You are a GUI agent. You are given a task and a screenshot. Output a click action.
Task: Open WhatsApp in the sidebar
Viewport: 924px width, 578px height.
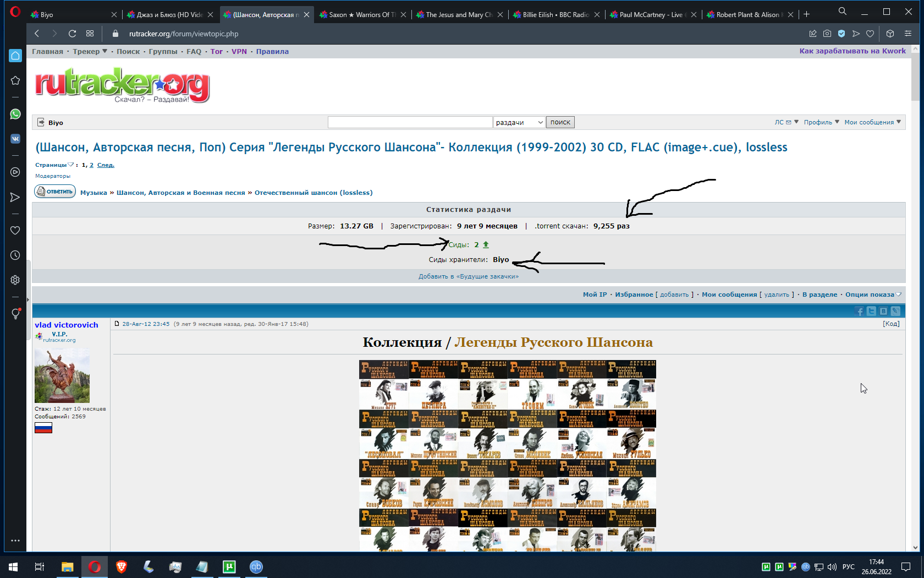pyautogui.click(x=15, y=114)
